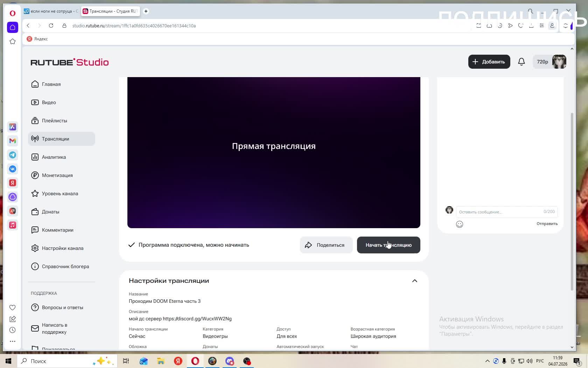588x368 pixels.
Task: Open VK in Opera sidebar
Action: [x=13, y=169]
